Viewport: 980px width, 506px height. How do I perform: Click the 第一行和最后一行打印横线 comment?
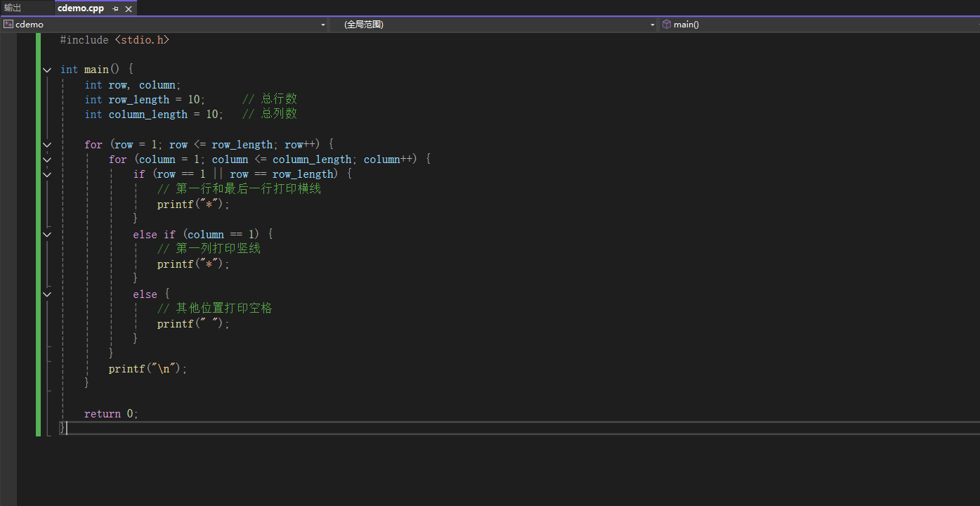click(239, 189)
